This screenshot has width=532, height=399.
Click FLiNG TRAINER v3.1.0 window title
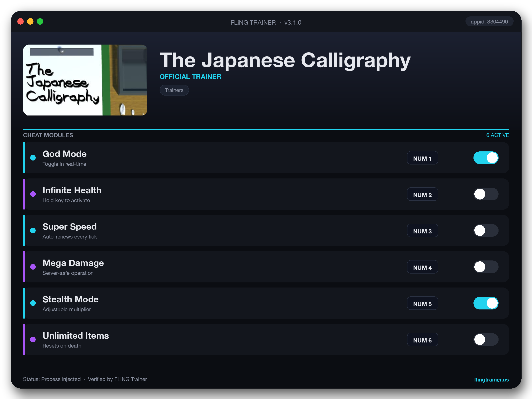[266, 22]
